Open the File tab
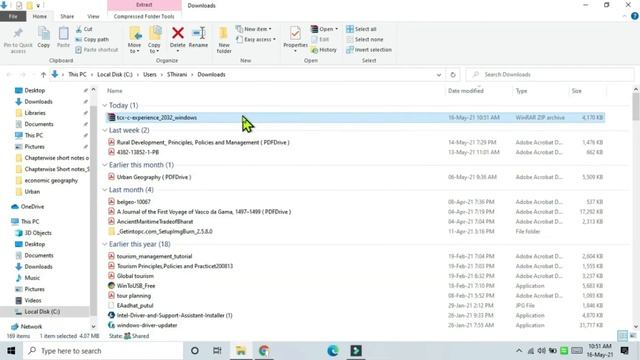This screenshot has height=360, width=640. 13,16
